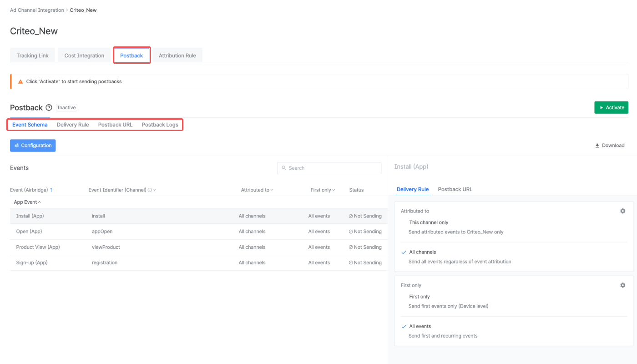
Task: Click the Criteo_New breadcrumb text
Action: pyautogui.click(x=83, y=10)
